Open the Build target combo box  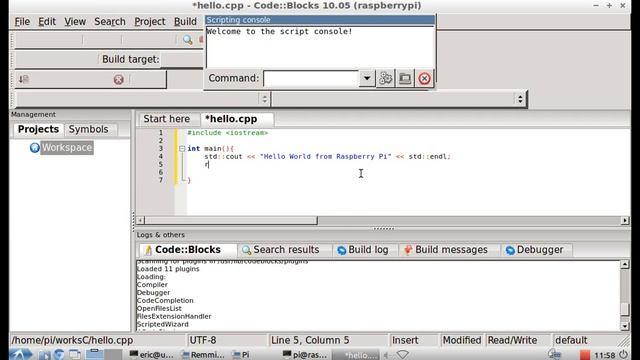[x=182, y=60]
